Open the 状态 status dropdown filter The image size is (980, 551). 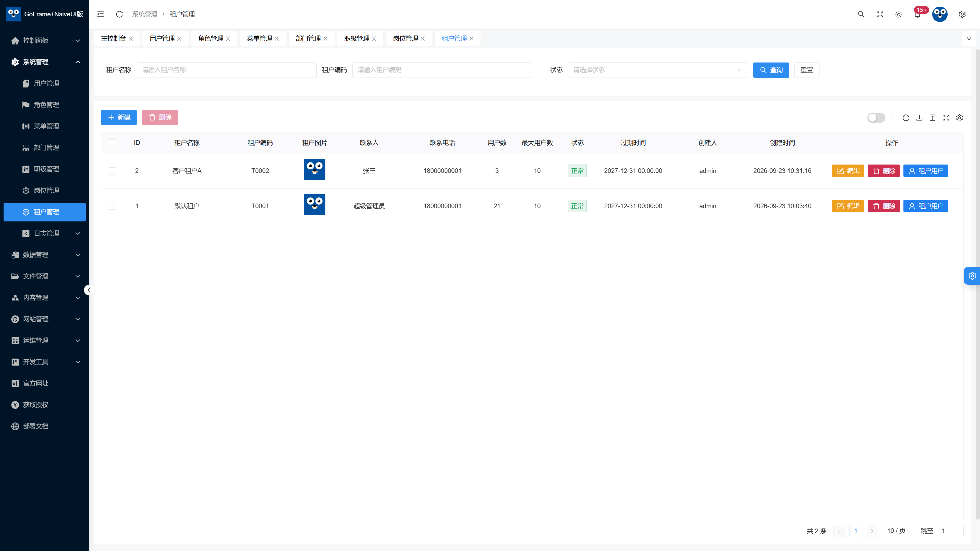(x=658, y=70)
